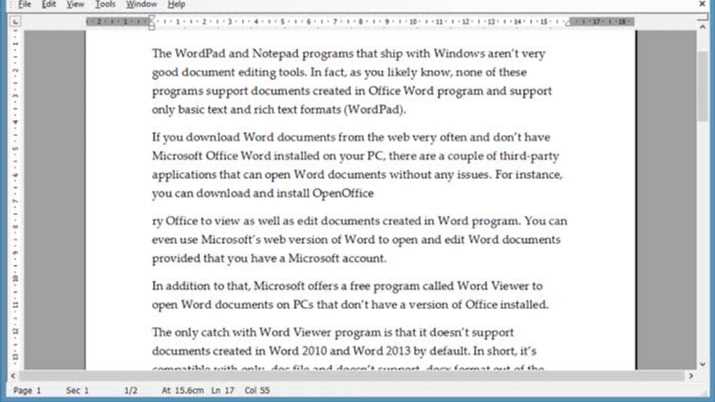Open the Tools menu
This screenshot has height=402, width=715.
pyautogui.click(x=105, y=5)
